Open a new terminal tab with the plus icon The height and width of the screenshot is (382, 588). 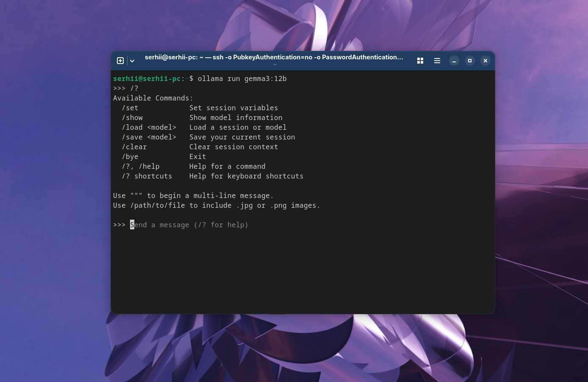(x=120, y=60)
